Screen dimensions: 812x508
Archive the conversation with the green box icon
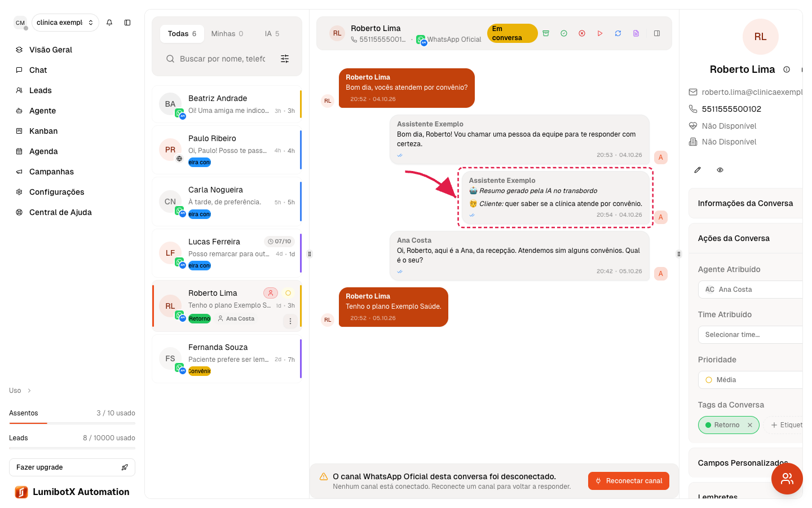546,33
